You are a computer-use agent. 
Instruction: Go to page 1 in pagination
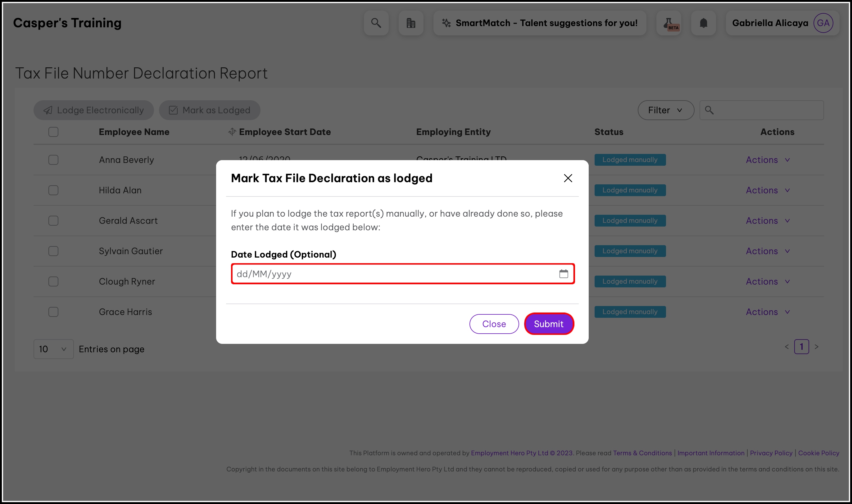pyautogui.click(x=801, y=347)
